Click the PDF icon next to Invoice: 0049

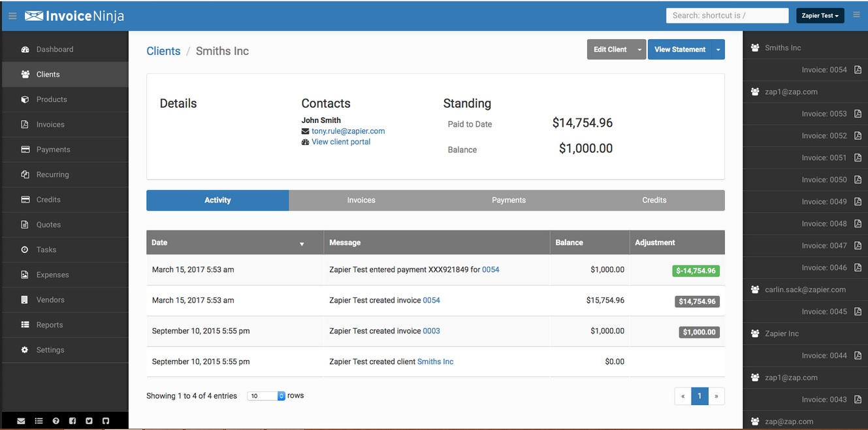click(858, 202)
